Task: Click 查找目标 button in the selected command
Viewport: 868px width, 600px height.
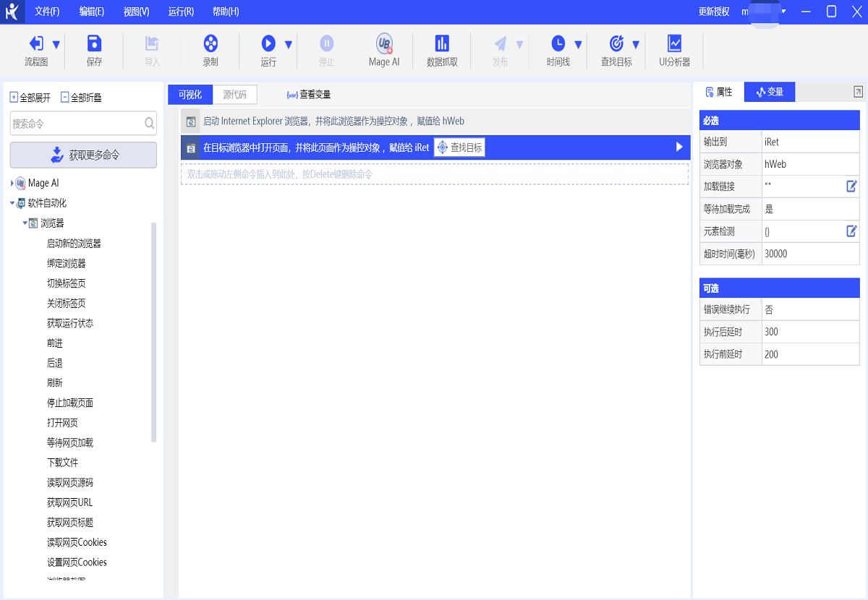Action: 459,147
